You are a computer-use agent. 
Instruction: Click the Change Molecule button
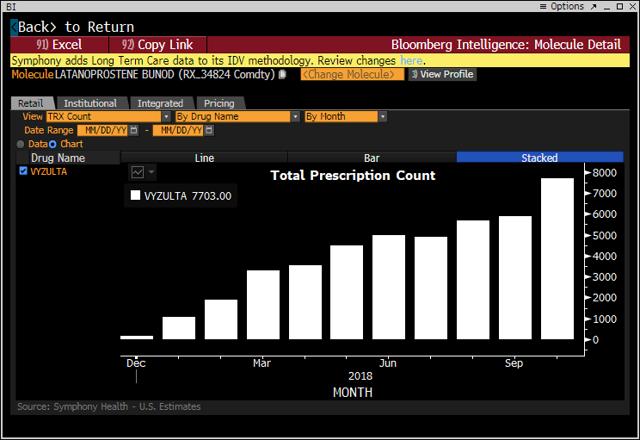(352, 74)
